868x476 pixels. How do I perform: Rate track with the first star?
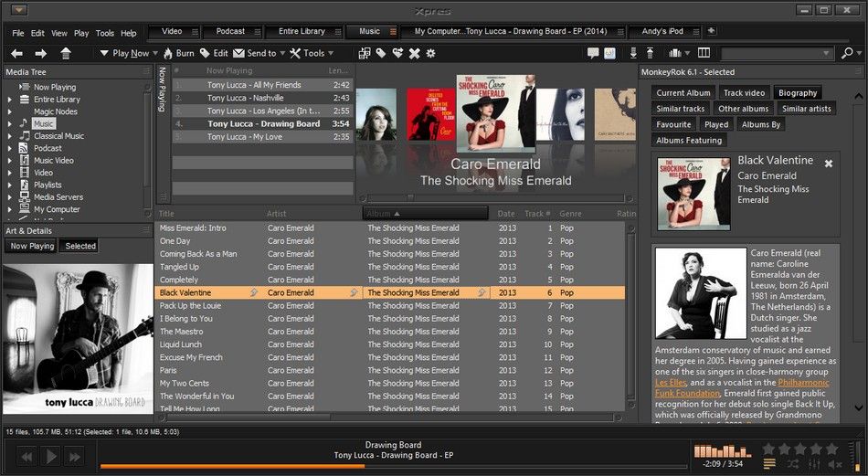click(768, 449)
